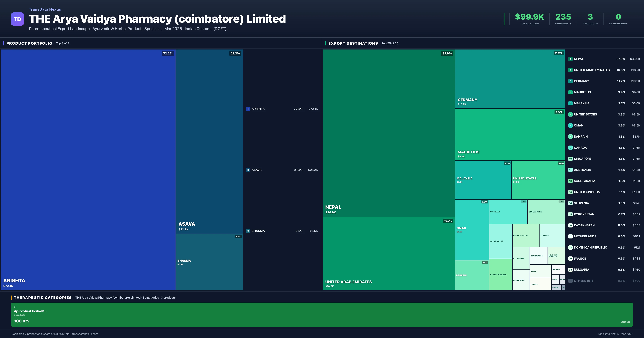
Task: Click the Ayurvedic & Herbal category bar
Action: tap(322, 315)
